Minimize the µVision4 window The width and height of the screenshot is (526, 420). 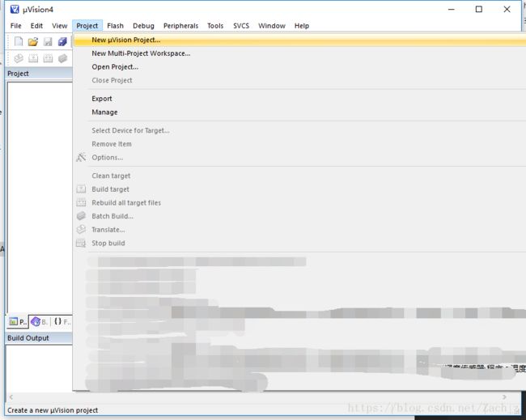(x=452, y=10)
